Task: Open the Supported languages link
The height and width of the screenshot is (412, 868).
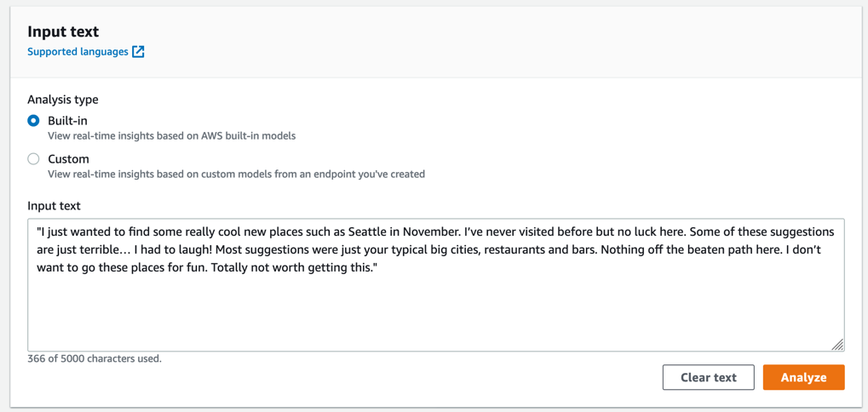Action: point(78,52)
